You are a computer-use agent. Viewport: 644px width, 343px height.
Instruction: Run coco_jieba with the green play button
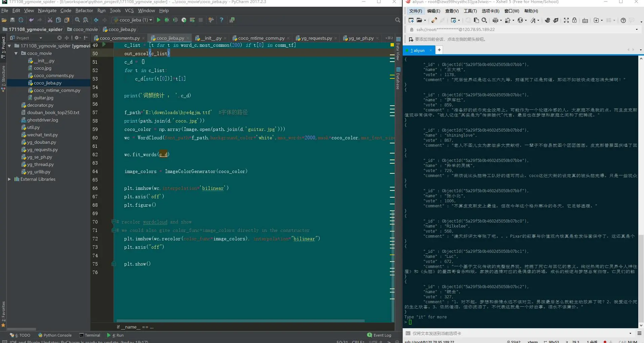[159, 20]
